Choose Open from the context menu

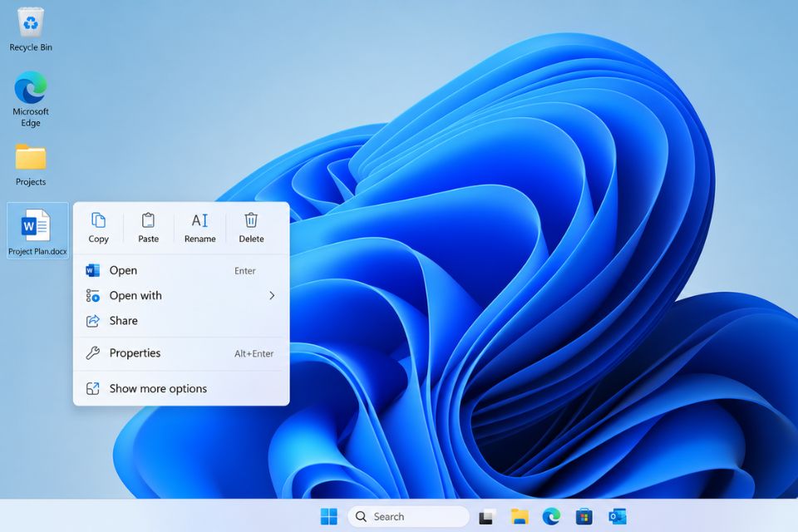181,270
